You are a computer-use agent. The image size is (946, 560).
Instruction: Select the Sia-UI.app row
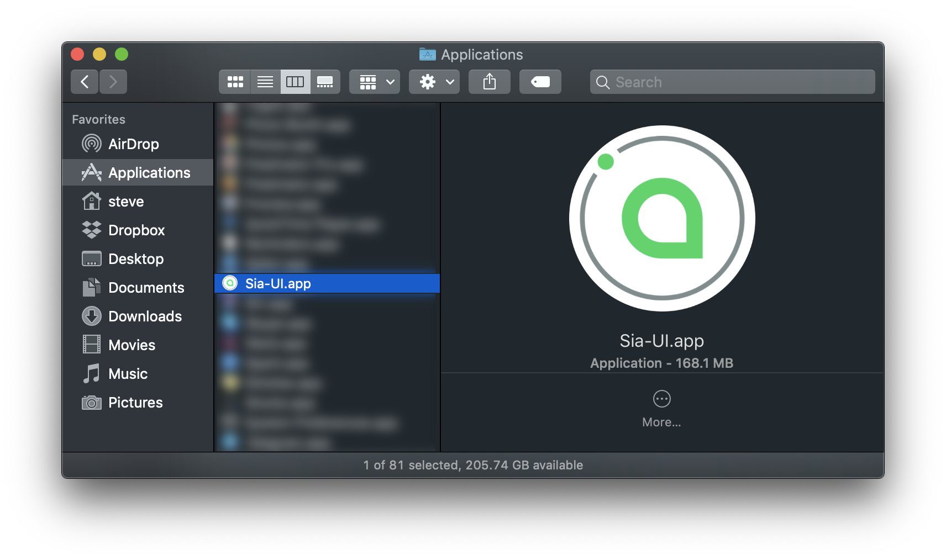click(327, 283)
